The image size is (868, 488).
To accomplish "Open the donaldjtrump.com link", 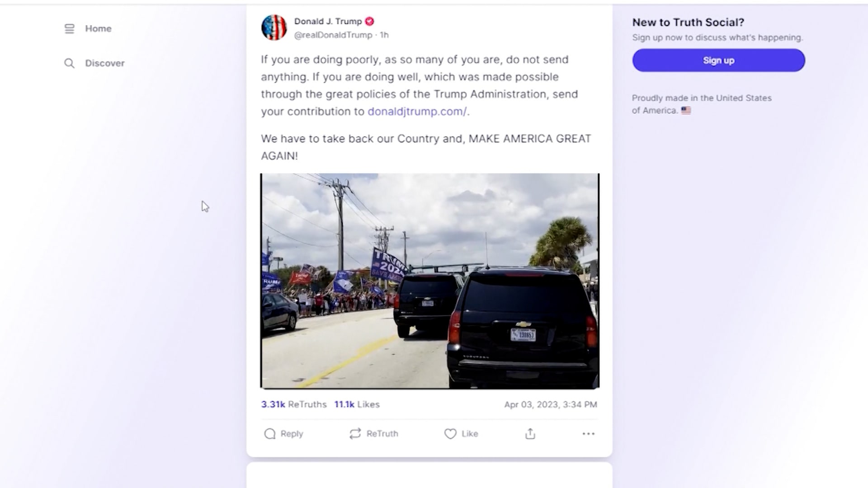I will [417, 112].
